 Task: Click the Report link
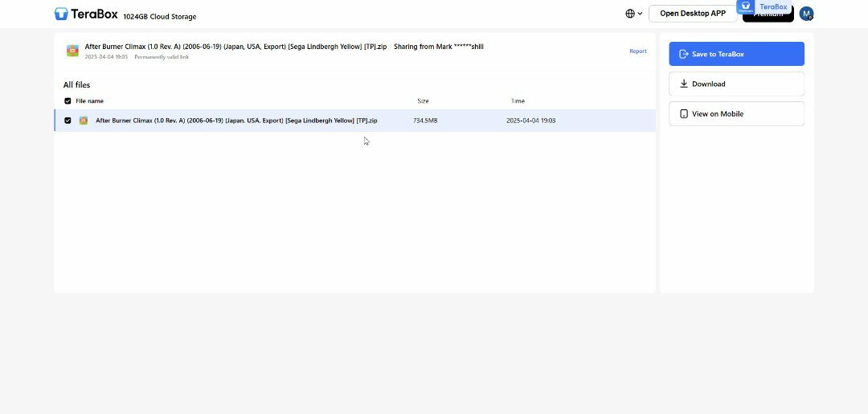coord(637,51)
